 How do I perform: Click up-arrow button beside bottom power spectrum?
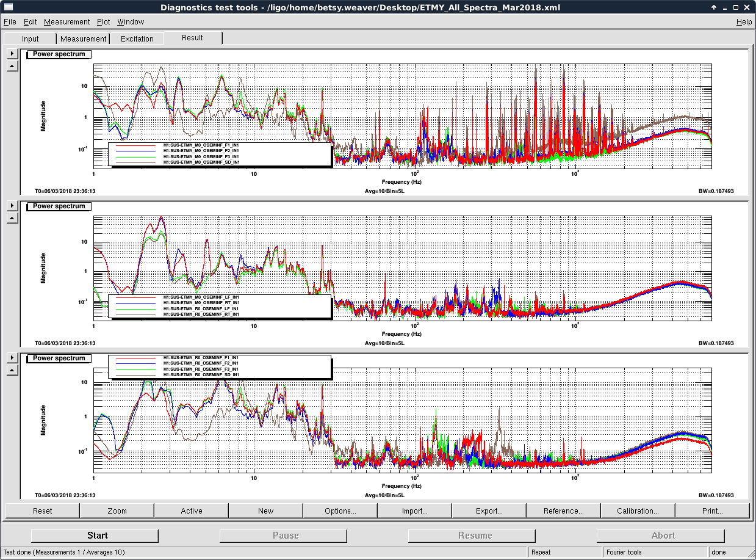point(12,369)
